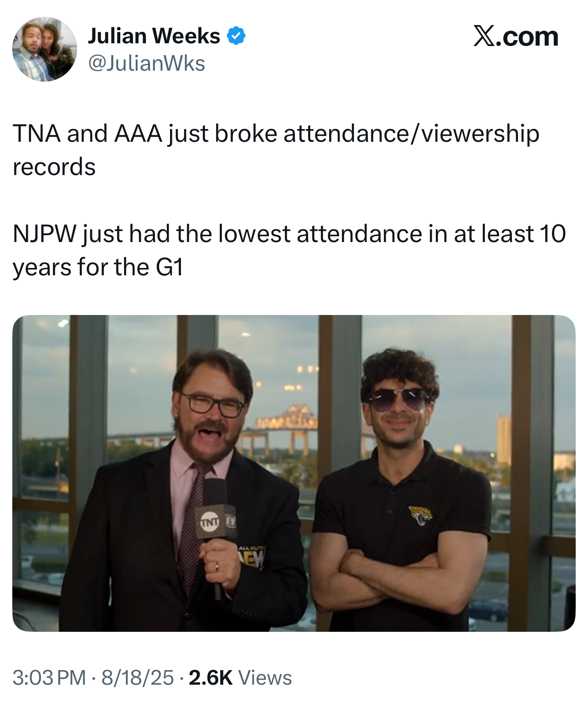Open the 2.6K Views count

[240, 677]
